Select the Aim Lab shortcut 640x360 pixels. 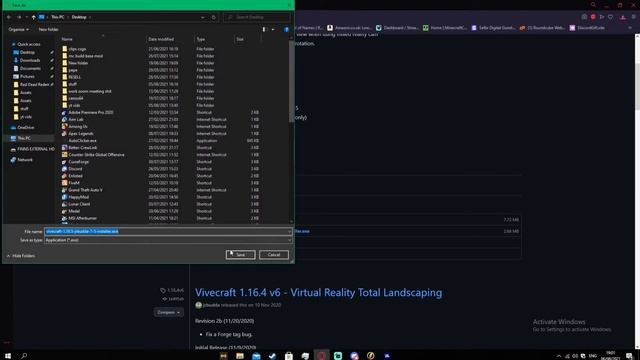pos(76,119)
